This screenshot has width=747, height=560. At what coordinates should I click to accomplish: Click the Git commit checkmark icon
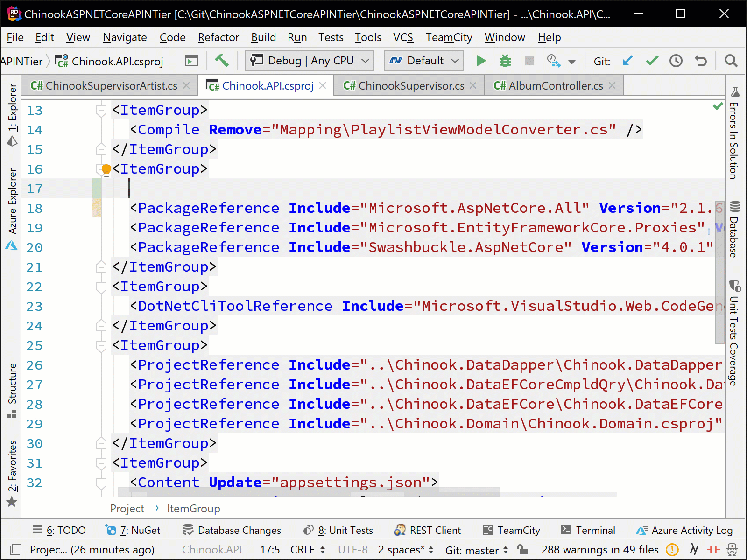tap(652, 61)
